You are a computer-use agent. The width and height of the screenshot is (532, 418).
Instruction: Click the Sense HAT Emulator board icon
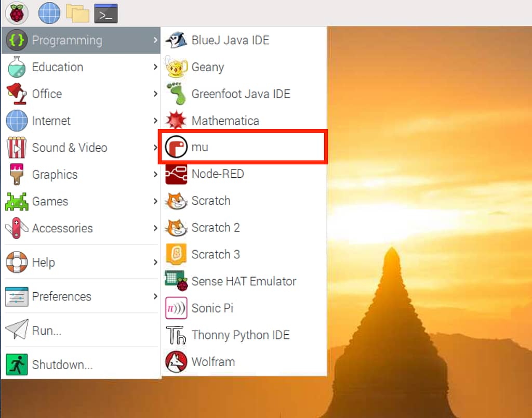[x=176, y=281]
